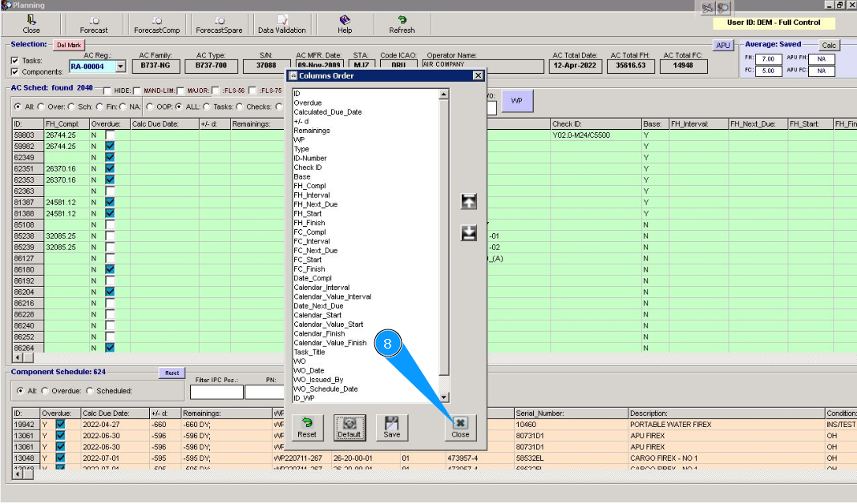Viewport: 857px width, 504px height.
Task: Click the Filter IPC Pos input field
Action: 216,392
